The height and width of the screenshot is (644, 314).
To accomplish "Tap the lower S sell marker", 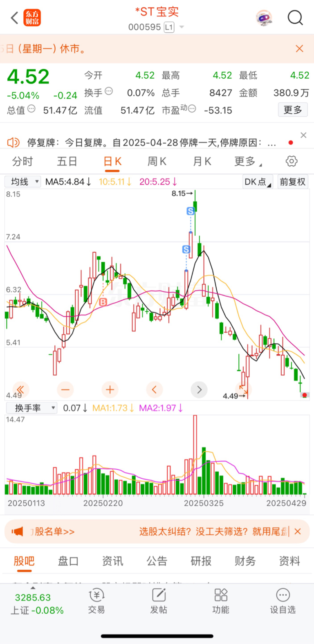I will (x=186, y=249).
